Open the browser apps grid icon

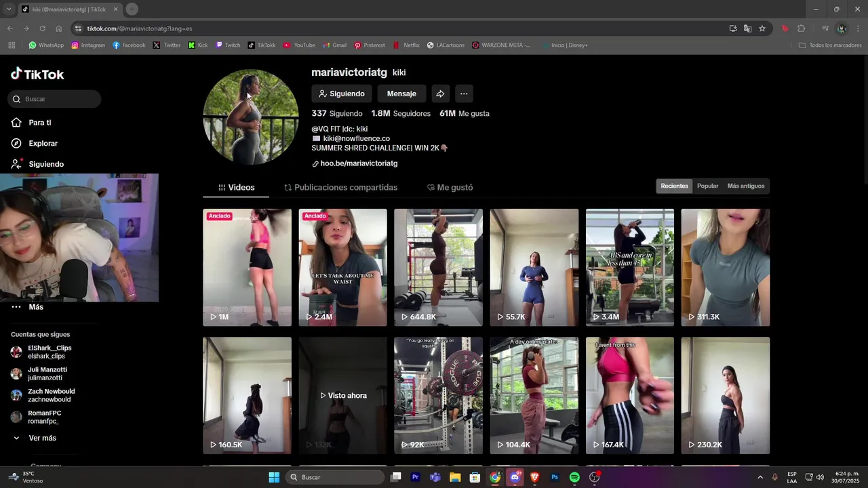point(12,45)
